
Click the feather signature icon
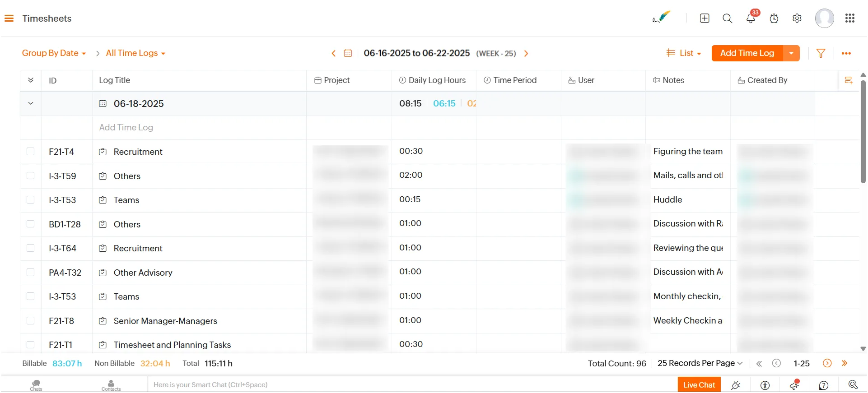point(662,17)
